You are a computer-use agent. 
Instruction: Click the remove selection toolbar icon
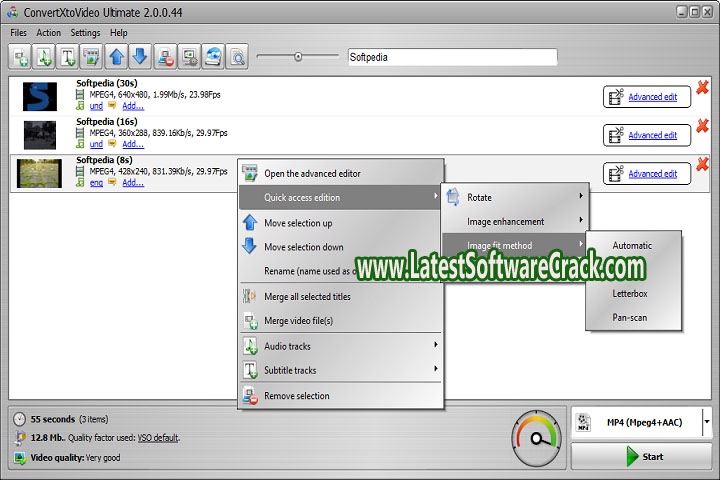click(x=165, y=58)
